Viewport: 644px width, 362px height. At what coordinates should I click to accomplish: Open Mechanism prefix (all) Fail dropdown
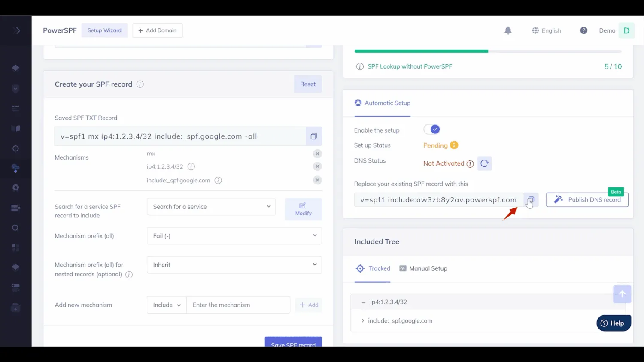click(234, 236)
